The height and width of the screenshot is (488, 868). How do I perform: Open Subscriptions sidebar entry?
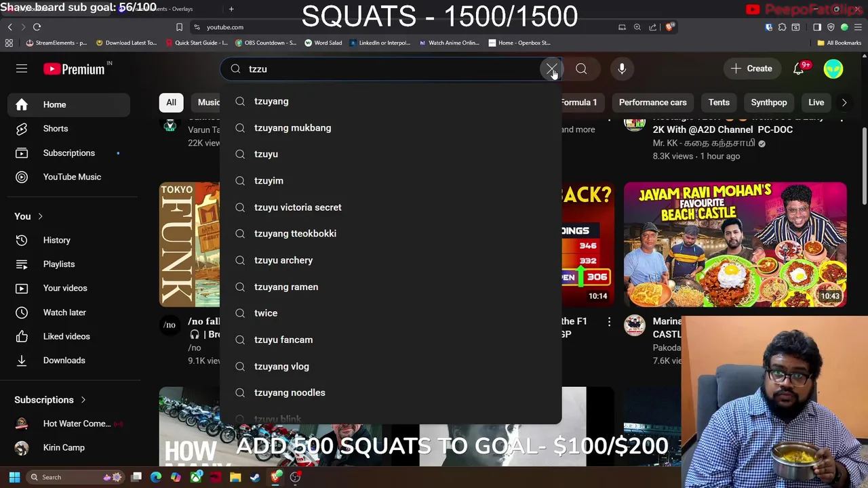[x=68, y=152]
